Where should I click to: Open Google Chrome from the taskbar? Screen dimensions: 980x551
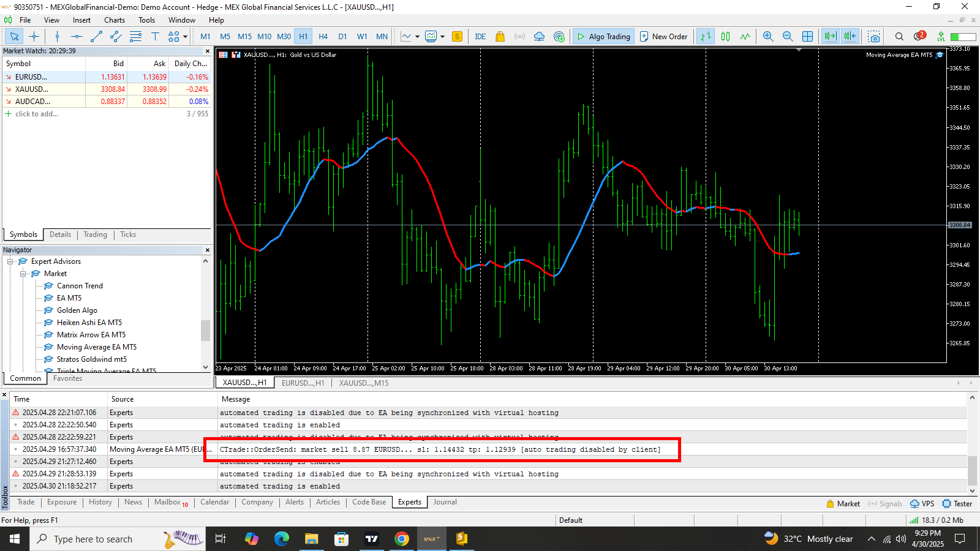pyautogui.click(x=402, y=539)
